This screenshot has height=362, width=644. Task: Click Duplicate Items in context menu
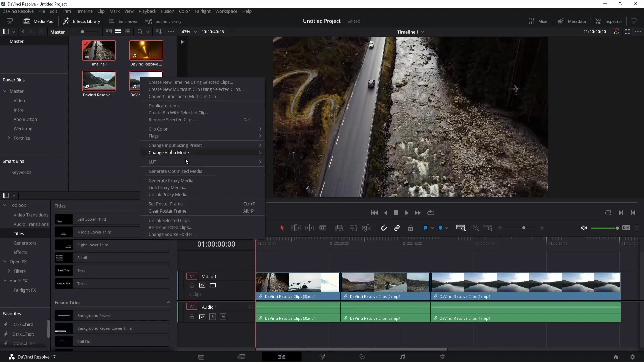pos(164,106)
